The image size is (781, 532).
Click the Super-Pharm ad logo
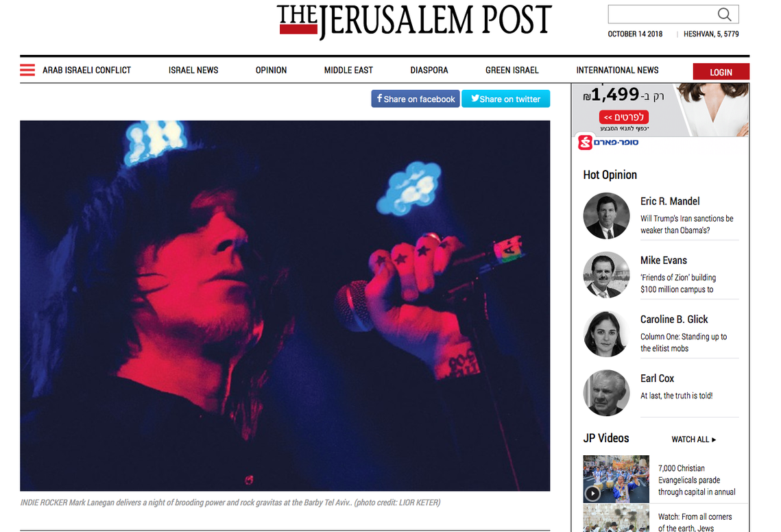(608, 143)
